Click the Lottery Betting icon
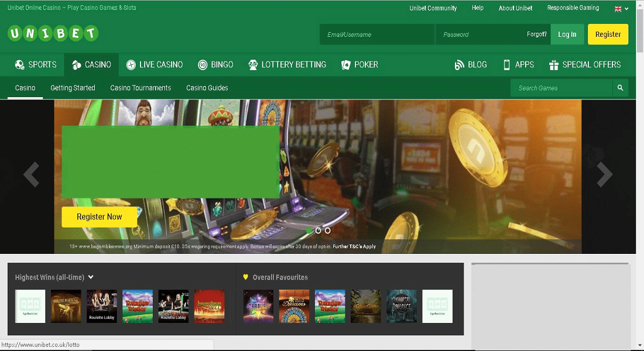Viewport: 644px width, 351px height. [x=253, y=64]
